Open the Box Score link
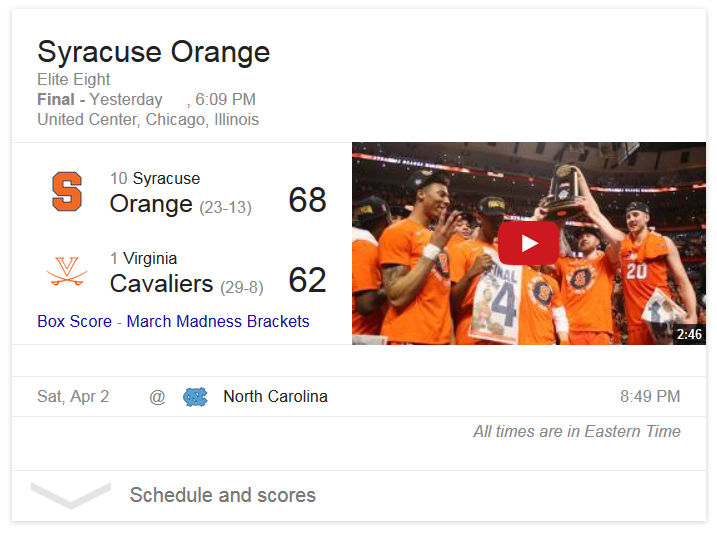 tap(74, 322)
